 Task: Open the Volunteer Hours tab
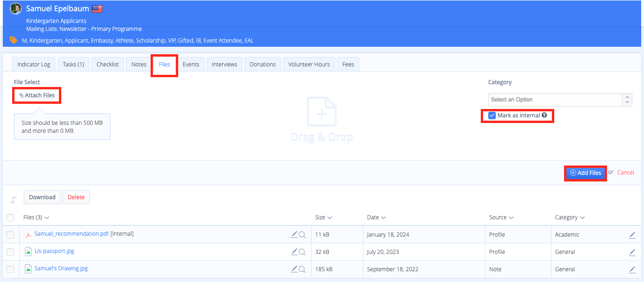pyautogui.click(x=309, y=65)
